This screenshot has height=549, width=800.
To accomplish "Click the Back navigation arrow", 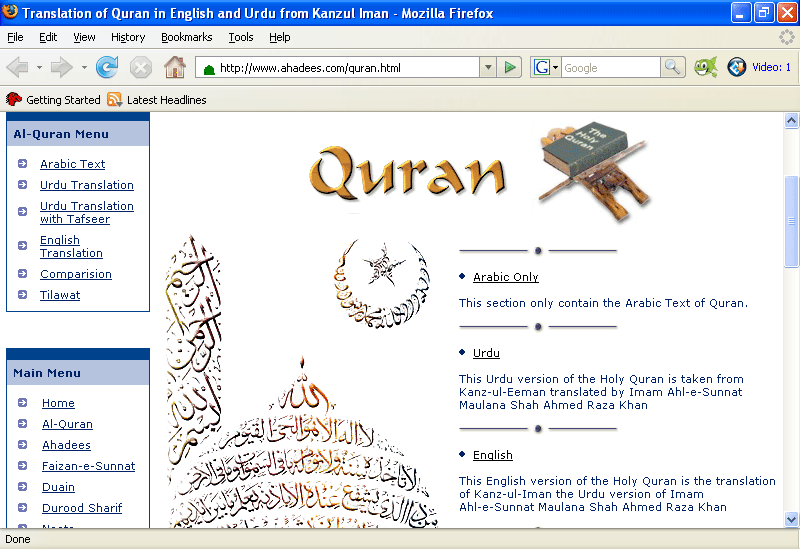I will coord(17,67).
